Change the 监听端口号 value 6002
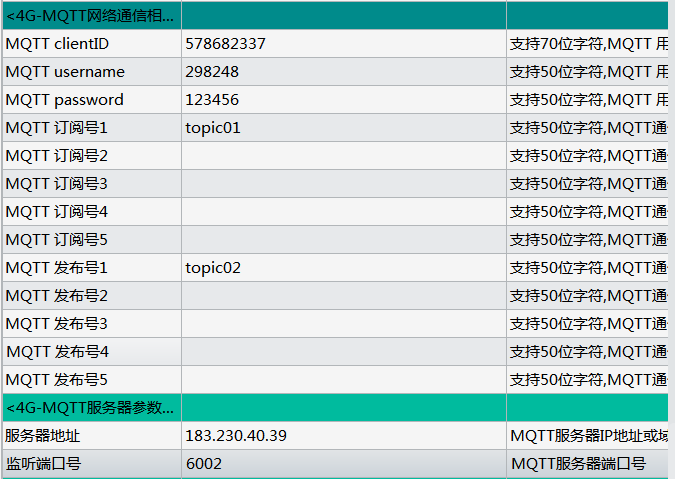Viewport: 675px width, 479px height. pyautogui.click(x=343, y=464)
